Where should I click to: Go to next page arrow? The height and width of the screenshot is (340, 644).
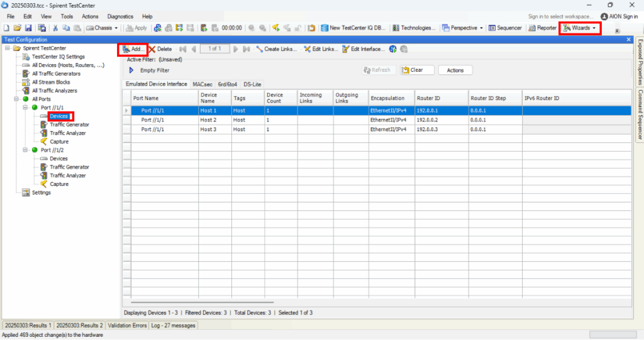pos(236,49)
